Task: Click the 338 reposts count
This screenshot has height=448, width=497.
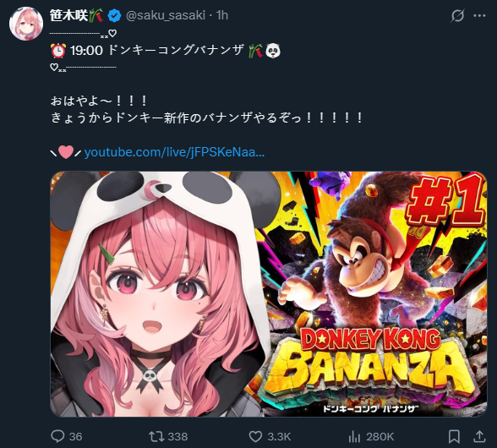Action: 177,436
